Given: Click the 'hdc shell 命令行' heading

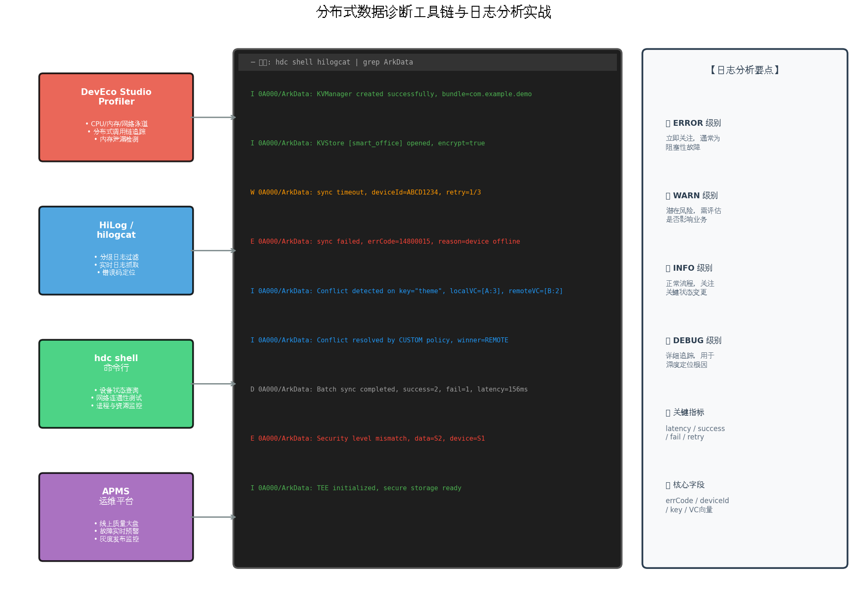Looking at the screenshot, I should tap(116, 363).
